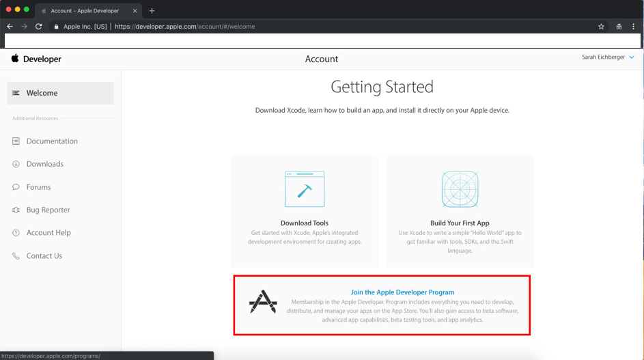
Task: Open Account Help in the sidebar
Action: (48, 233)
